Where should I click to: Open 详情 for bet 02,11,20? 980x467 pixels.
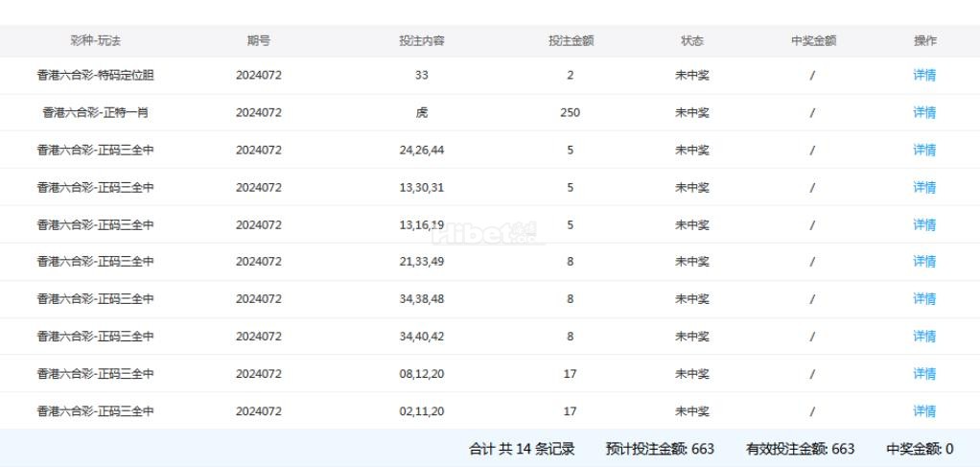pos(924,411)
